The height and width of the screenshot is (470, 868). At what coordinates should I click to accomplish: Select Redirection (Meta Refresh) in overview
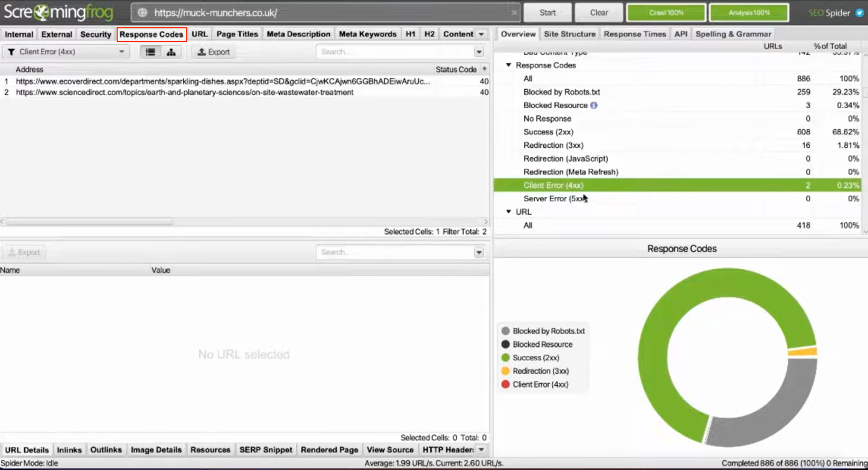677,172
